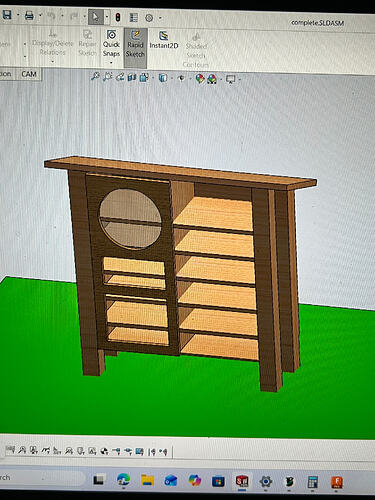Click the Edit Appearance color ball
375x500 pixels.
coord(200,79)
